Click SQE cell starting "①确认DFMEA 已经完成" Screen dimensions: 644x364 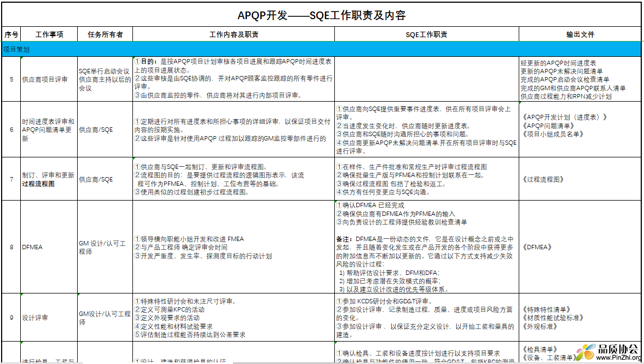click(427, 246)
